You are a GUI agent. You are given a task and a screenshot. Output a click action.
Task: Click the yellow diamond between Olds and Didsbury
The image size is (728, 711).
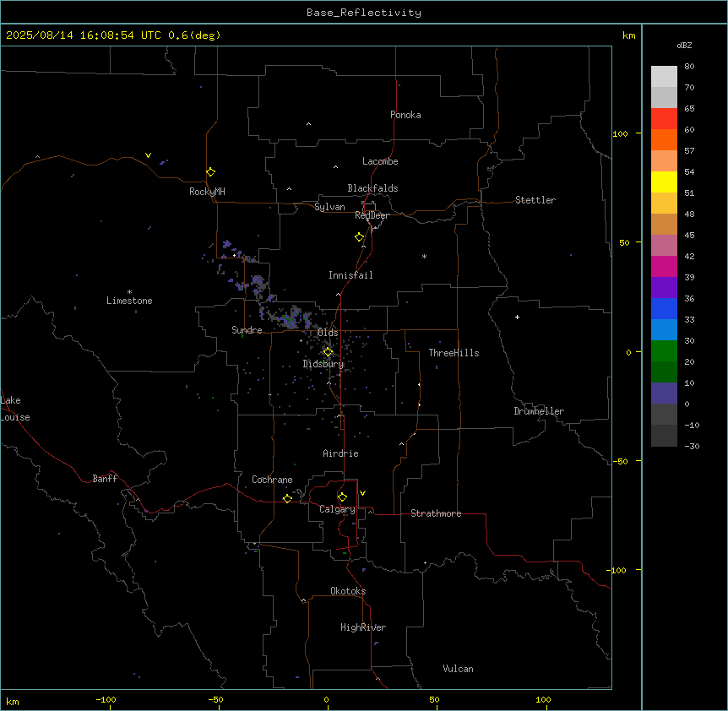click(x=328, y=352)
